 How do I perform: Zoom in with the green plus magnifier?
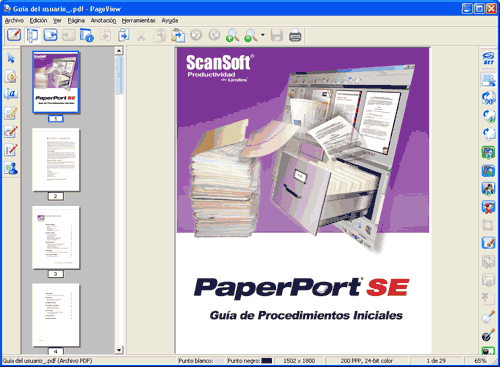click(232, 35)
